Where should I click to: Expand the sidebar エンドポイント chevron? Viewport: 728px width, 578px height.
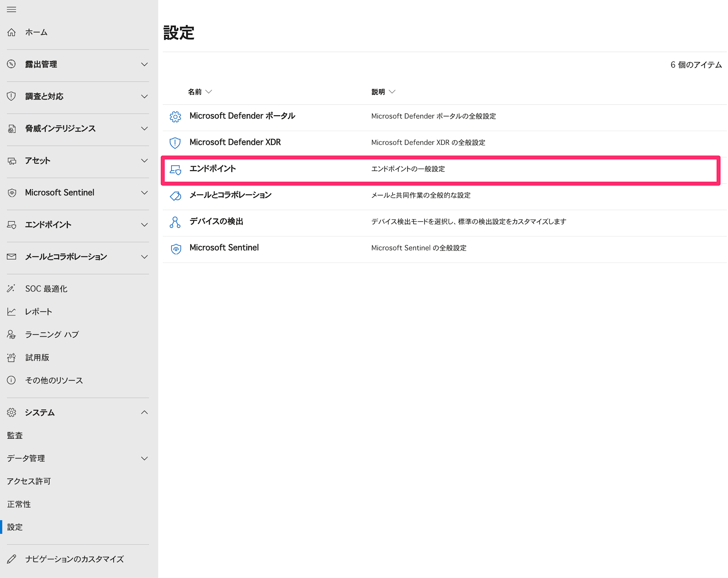click(145, 225)
